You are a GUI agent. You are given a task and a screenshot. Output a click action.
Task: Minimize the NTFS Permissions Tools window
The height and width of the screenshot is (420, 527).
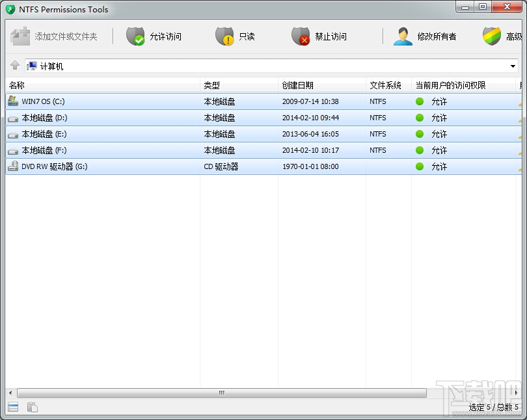465,7
